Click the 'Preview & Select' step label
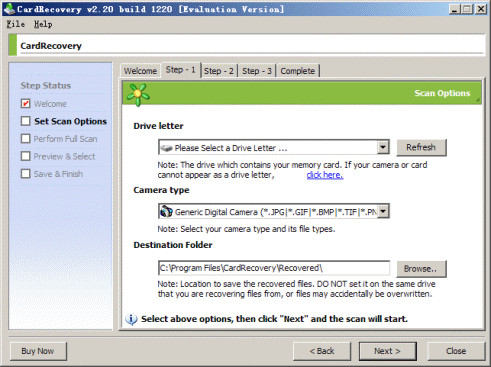The image size is (491, 367). (64, 156)
